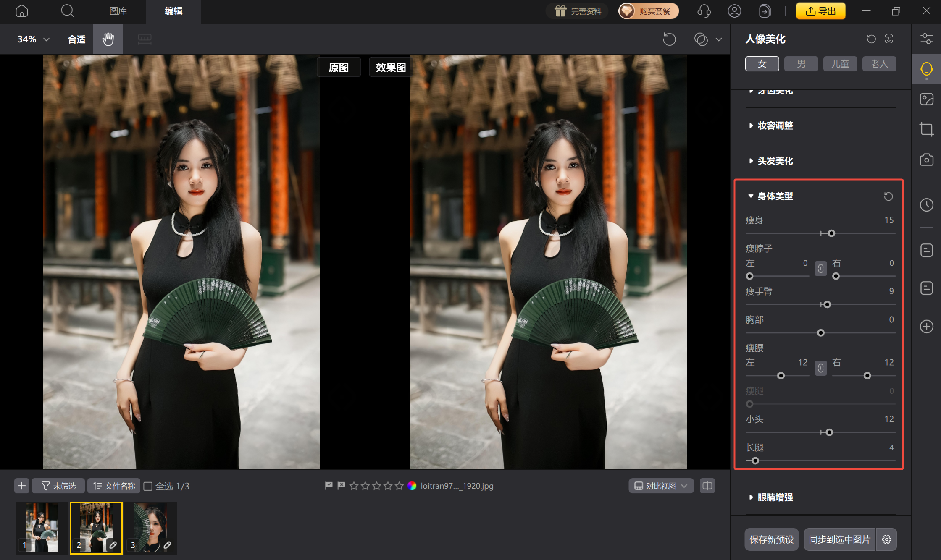
Task: Click the home icon
Action: pos(22,11)
